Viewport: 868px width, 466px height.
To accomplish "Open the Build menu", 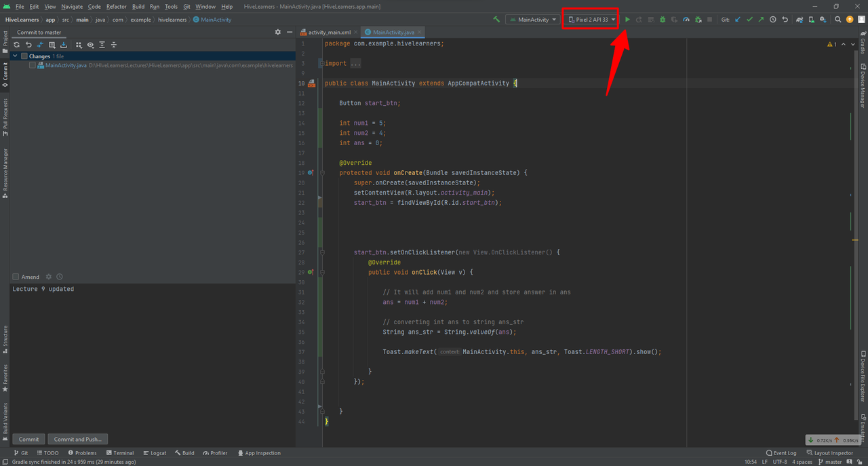I will tap(138, 7).
